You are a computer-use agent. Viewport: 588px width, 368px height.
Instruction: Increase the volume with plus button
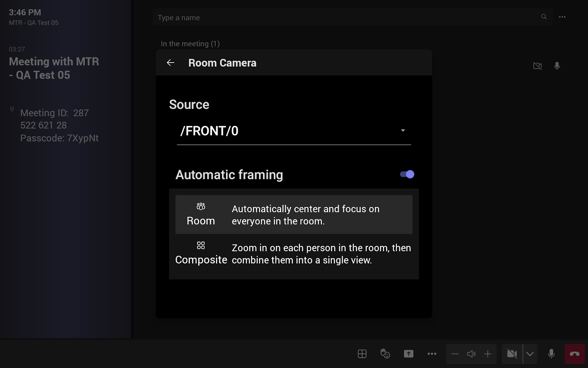tap(488, 354)
